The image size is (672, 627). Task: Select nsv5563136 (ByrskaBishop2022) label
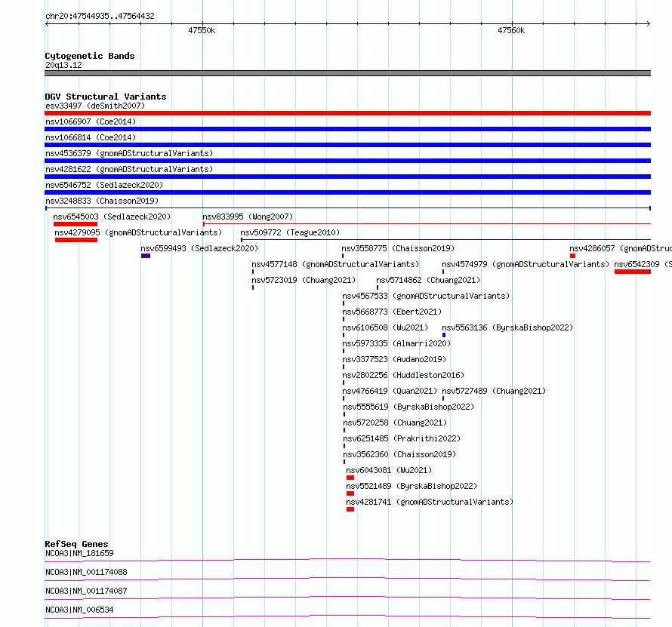[x=507, y=327]
